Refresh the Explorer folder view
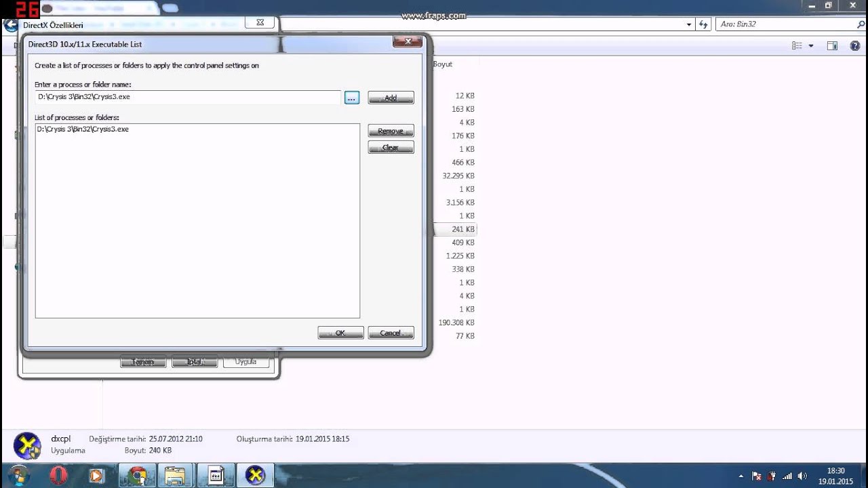This screenshot has width=868, height=488. 704,24
